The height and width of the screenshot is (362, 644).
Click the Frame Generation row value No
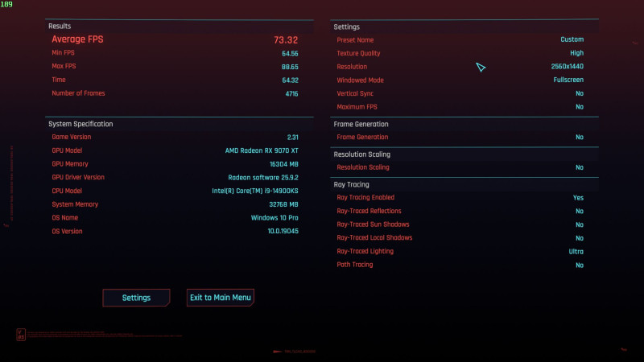tap(580, 138)
